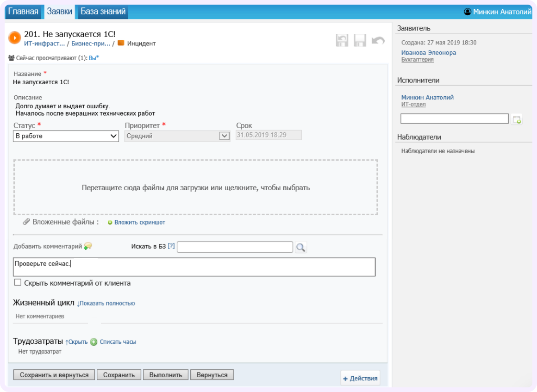The height and width of the screenshot is (392, 537).
Task: Open the Действия menu button
Action: pos(361,378)
